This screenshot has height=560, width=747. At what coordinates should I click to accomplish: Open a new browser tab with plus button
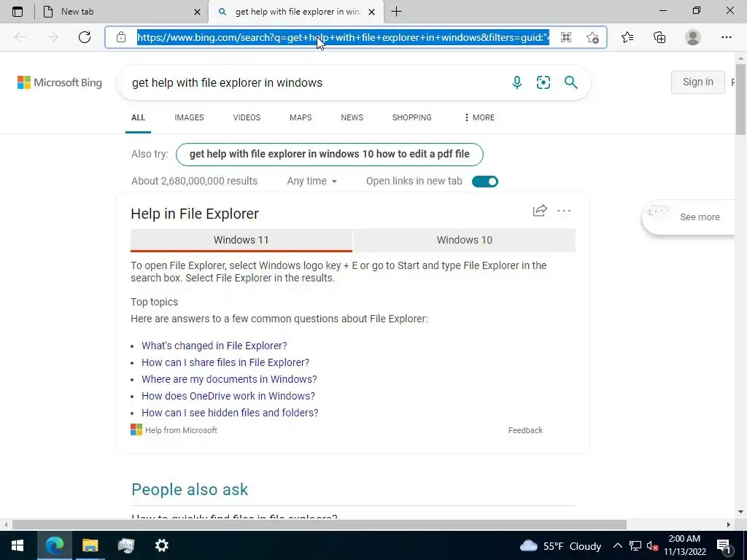pos(396,12)
